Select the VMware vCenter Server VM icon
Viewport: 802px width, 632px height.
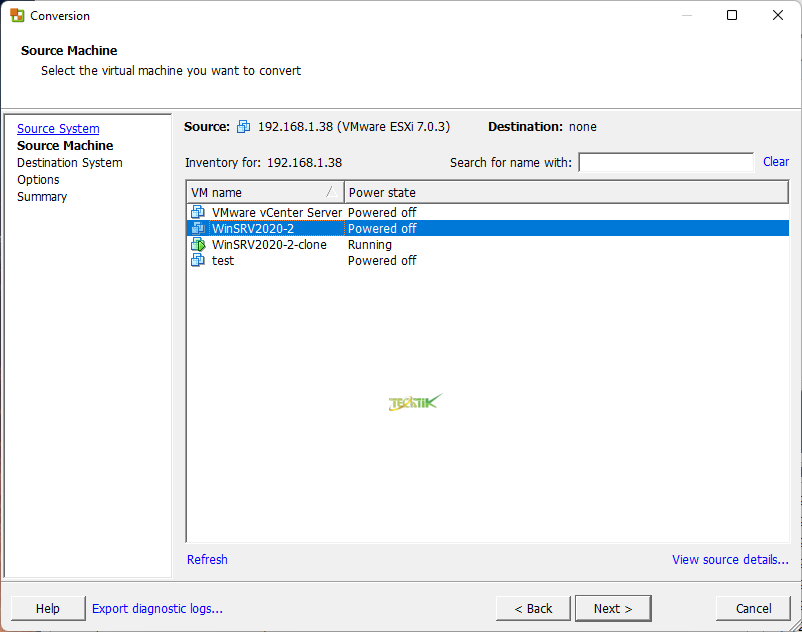coord(198,212)
